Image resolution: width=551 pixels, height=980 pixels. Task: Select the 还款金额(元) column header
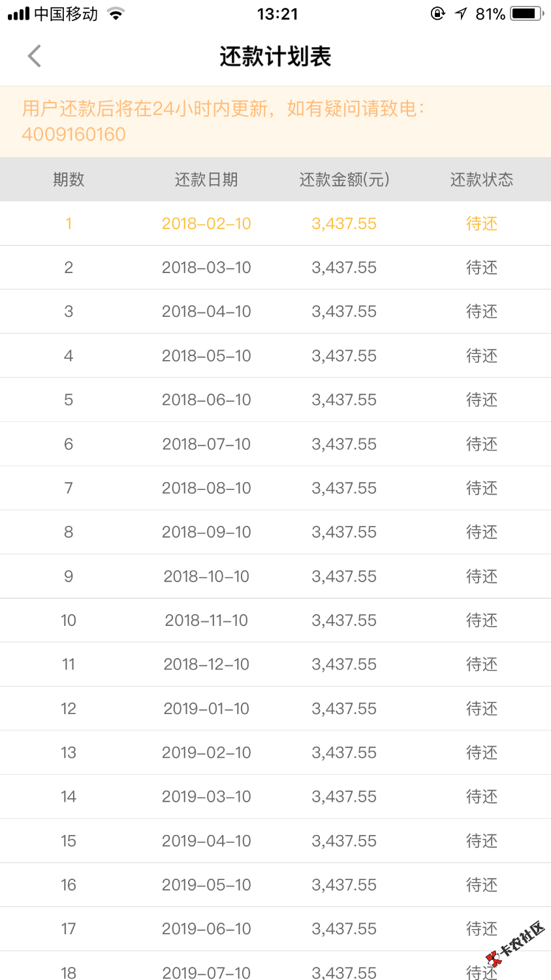(x=344, y=180)
